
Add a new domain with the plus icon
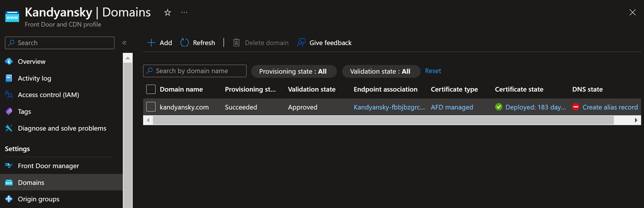(151, 43)
